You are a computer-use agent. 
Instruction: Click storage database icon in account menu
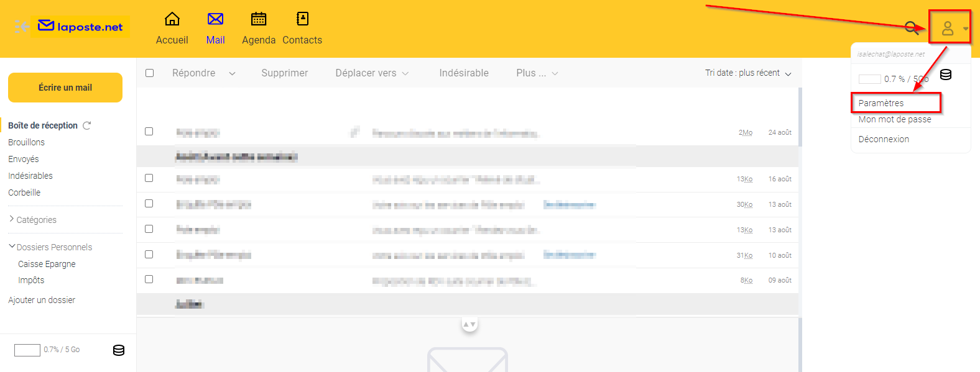[x=946, y=75]
